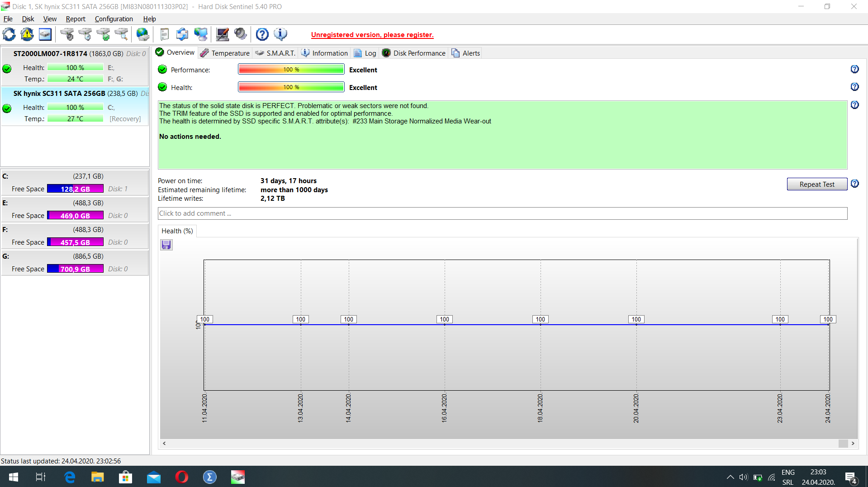Click the 13.04.2020 health data point

click(x=301, y=324)
